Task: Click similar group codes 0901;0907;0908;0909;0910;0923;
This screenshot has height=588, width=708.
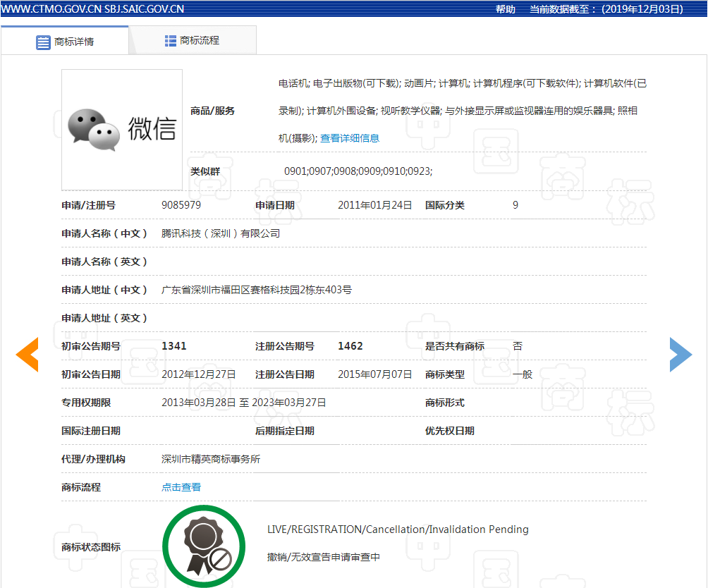Action: tap(358, 171)
